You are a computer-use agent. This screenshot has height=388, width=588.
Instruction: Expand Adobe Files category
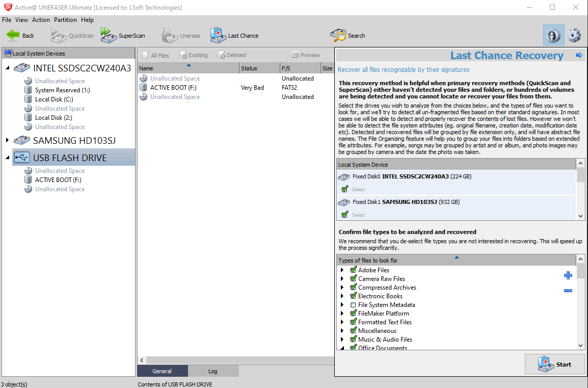(342, 270)
